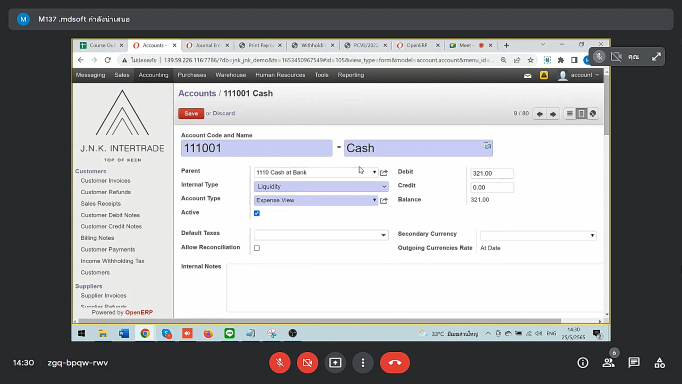Open Meet chat panel
682x384 pixels.
point(634,363)
